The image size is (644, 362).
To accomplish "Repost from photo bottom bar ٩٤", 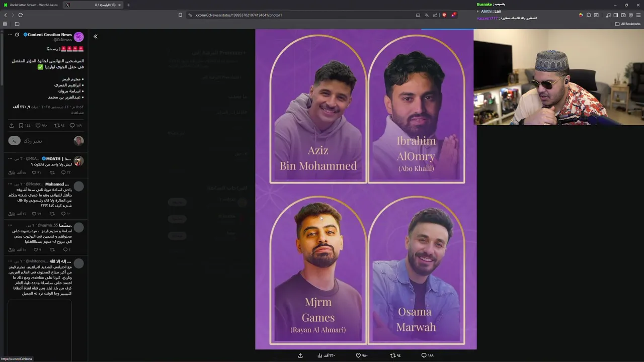I will click(395, 355).
